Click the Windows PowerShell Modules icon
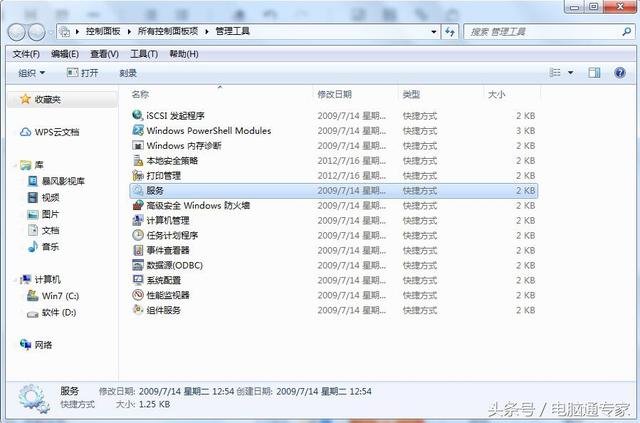The height and width of the screenshot is (423, 640). 138,131
